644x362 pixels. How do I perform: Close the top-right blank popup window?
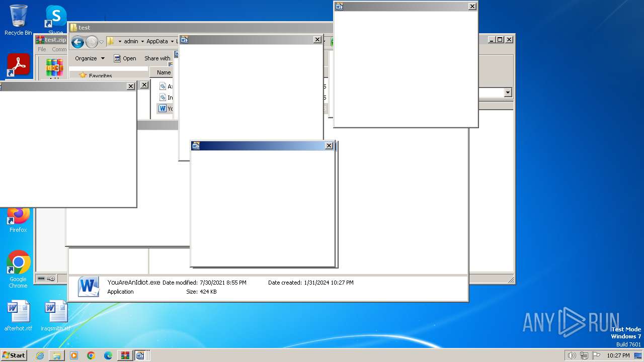click(472, 7)
